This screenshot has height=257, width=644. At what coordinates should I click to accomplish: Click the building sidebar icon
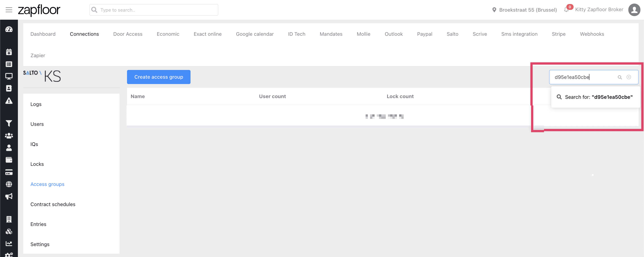pyautogui.click(x=9, y=219)
